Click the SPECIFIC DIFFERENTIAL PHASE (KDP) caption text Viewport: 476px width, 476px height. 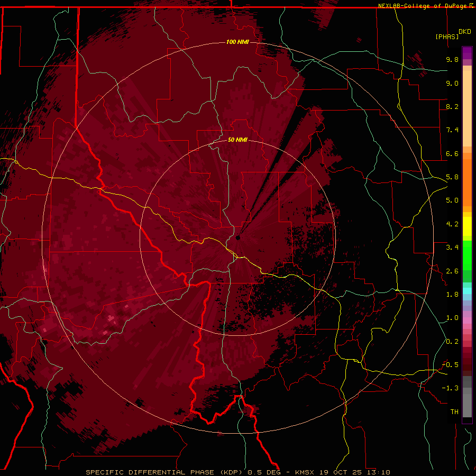click(x=164, y=472)
